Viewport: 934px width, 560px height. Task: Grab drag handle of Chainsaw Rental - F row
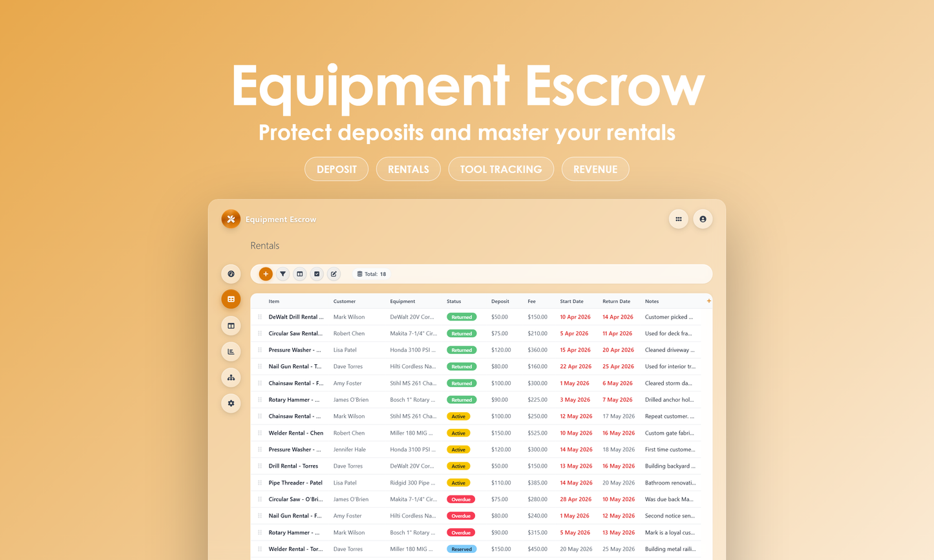click(x=260, y=383)
